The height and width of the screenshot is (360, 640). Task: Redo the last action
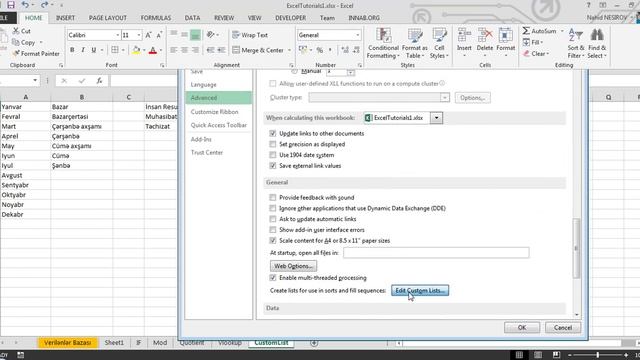[x=44, y=5]
